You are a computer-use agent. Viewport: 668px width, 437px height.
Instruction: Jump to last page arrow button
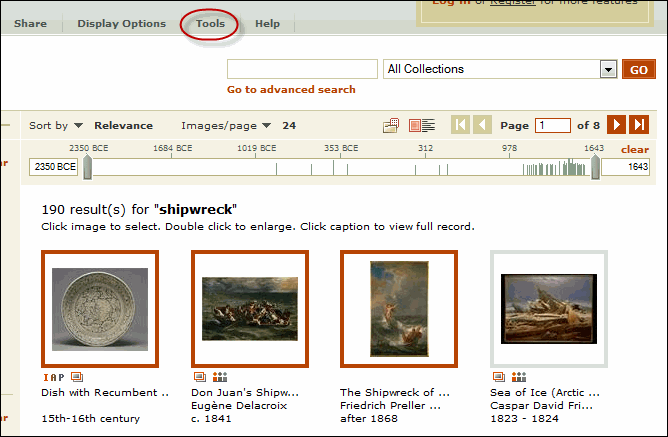pos(639,125)
